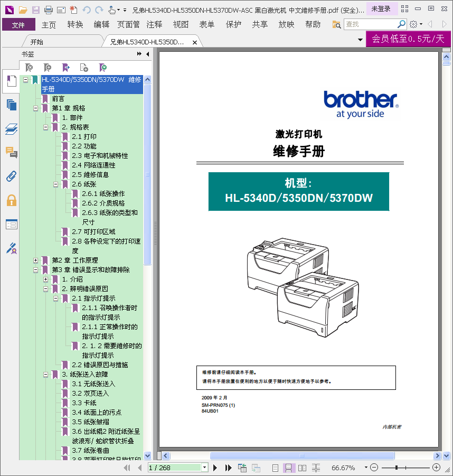This screenshot has width=453, height=476.
Task: Open the settings gear icon
Action: point(413,24)
